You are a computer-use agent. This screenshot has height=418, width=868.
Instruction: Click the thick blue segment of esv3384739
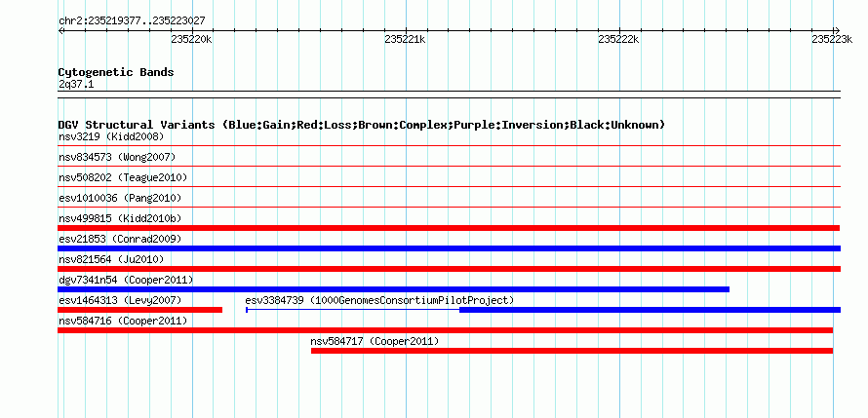pos(650,310)
